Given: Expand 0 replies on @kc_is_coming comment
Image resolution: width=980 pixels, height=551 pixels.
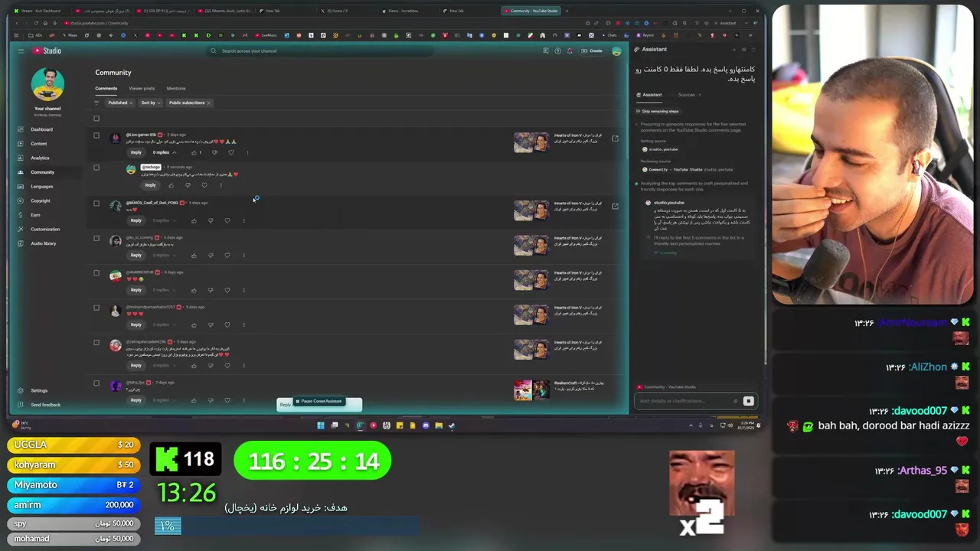Looking at the screenshot, I should click(x=164, y=255).
